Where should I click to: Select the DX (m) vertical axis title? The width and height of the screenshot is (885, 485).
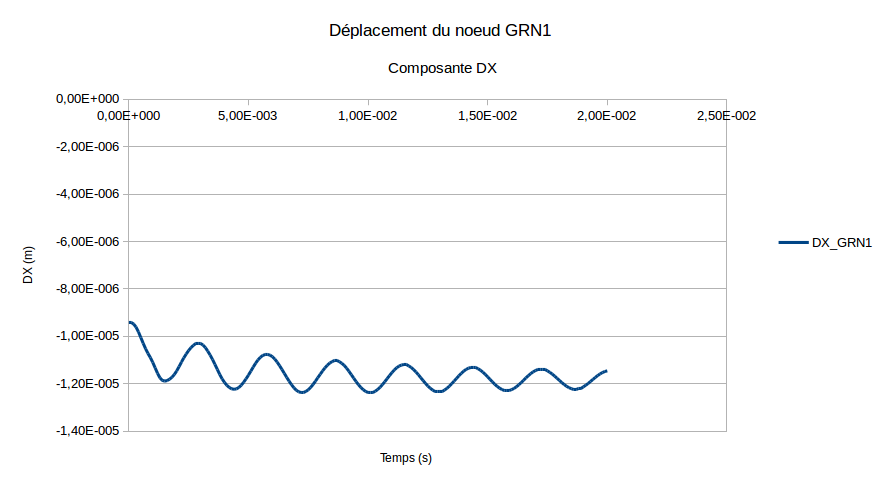[x=29, y=265]
